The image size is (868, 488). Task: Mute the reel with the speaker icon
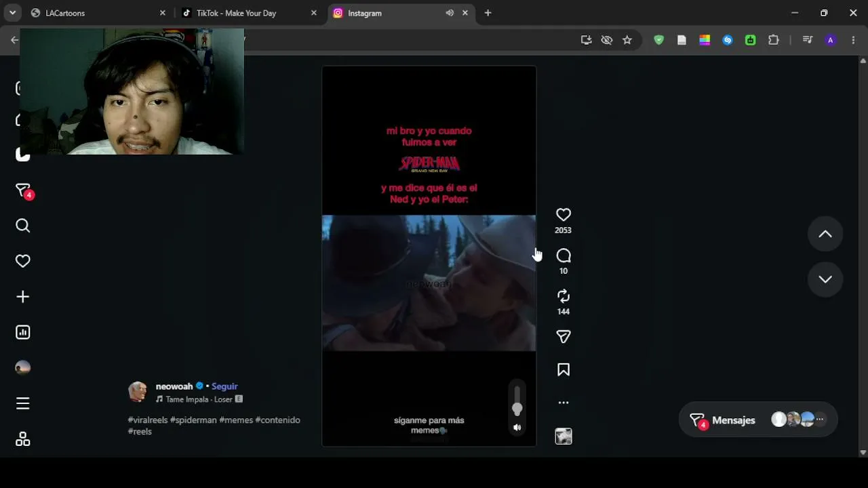tap(517, 428)
